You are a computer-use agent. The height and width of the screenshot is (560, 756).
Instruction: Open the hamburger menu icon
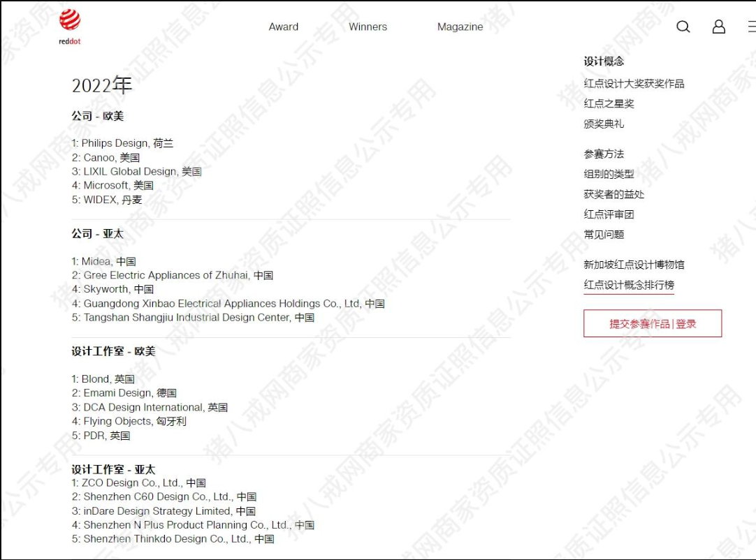pos(752,27)
